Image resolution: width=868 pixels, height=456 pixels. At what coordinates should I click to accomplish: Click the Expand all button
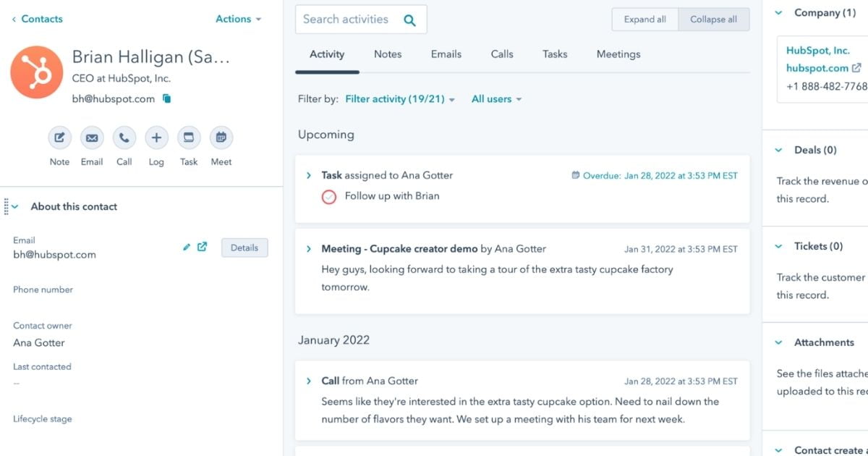tap(645, 20)
